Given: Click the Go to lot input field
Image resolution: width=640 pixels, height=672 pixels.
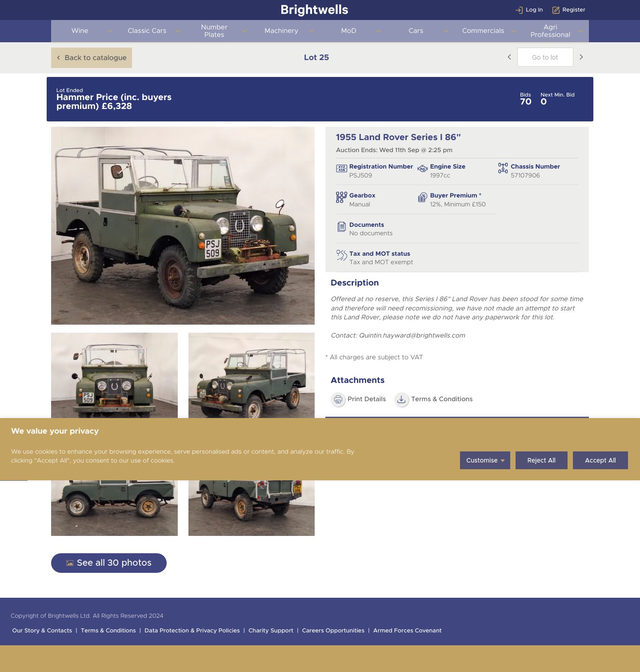Looking at the screenshot, I should [545, 57].
